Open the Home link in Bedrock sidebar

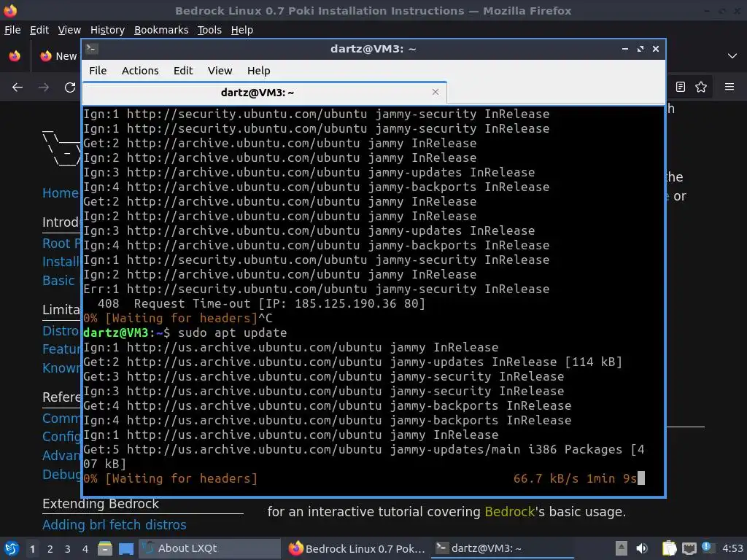pyautogui.click(x=60, y=192)
